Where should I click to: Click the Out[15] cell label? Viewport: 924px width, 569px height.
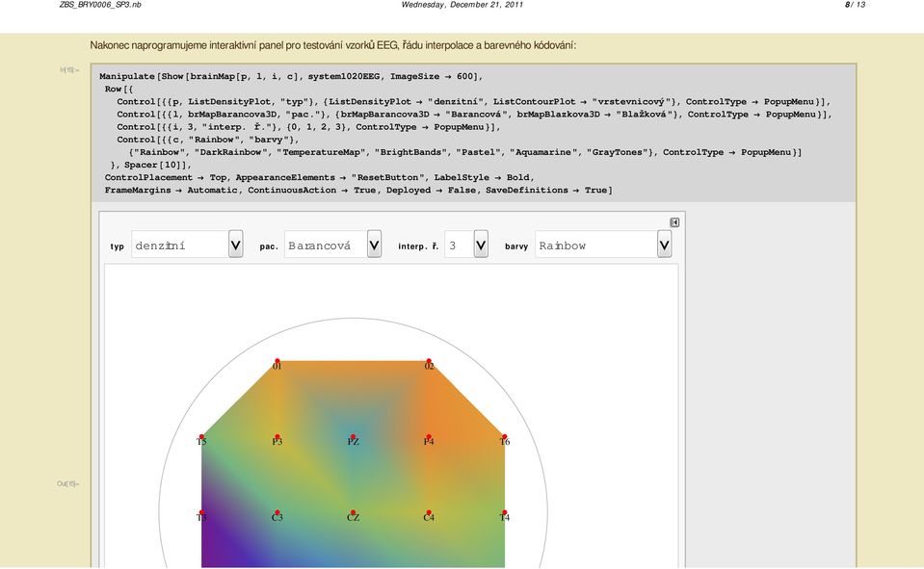click(67, 483)
